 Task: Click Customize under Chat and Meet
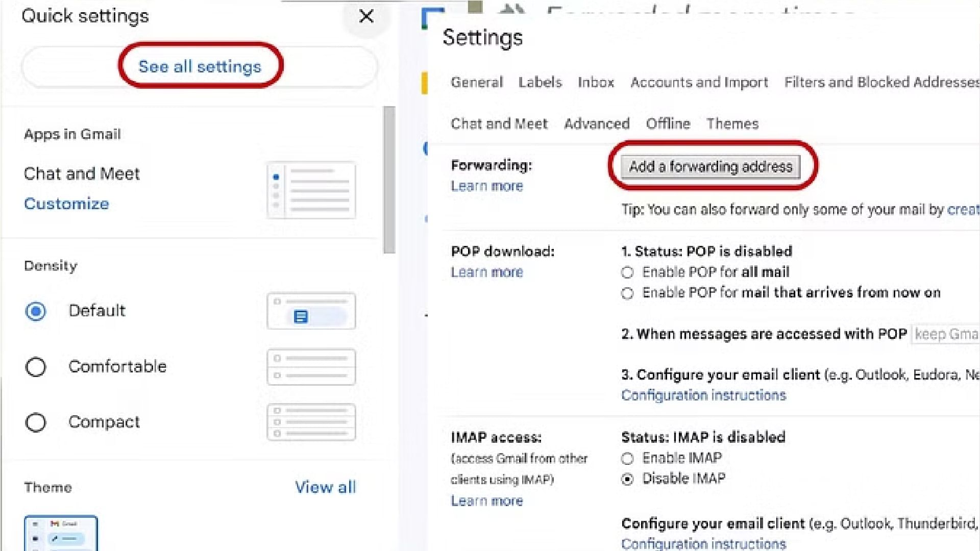click(66, 204)
